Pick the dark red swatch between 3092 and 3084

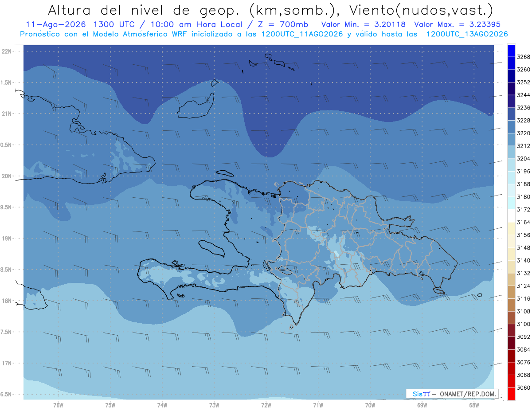[511, 343]
